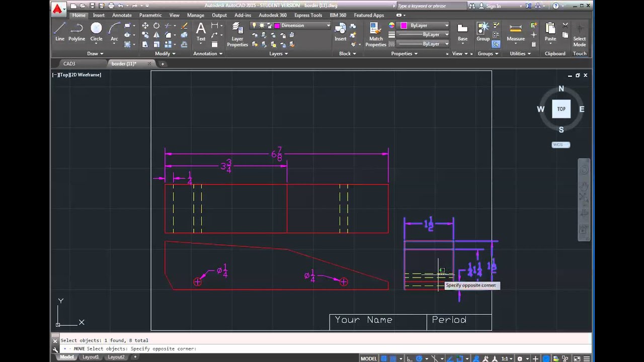The image size is (644, 362).
Task: Expand the Utilities panel
Action: 520,54
